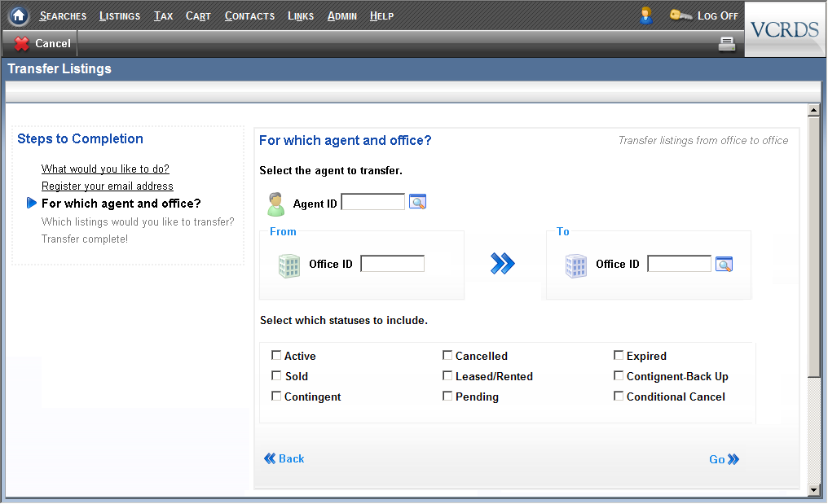Viewport: 828px width, 504px height.
Task: Check the Pending status box
Action: (x=447, y=395)
